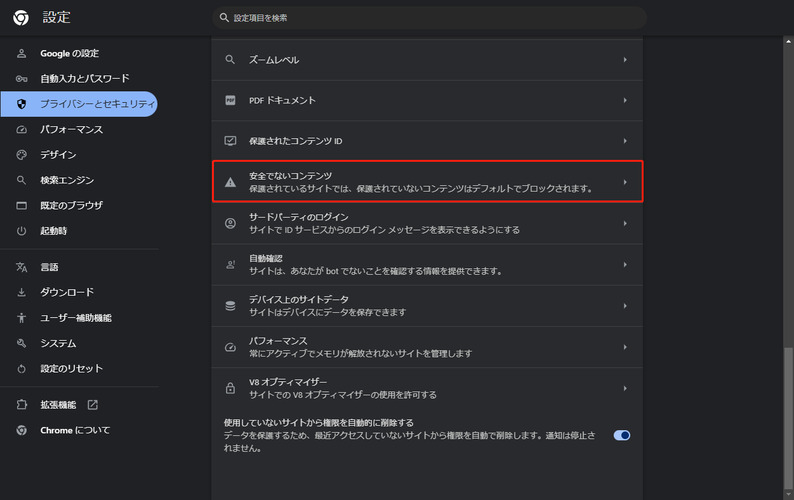The width and height of the screenshot is (794, 500).
Task: Open Google の設定 in sidebar
Action: (x=69, y=53)
